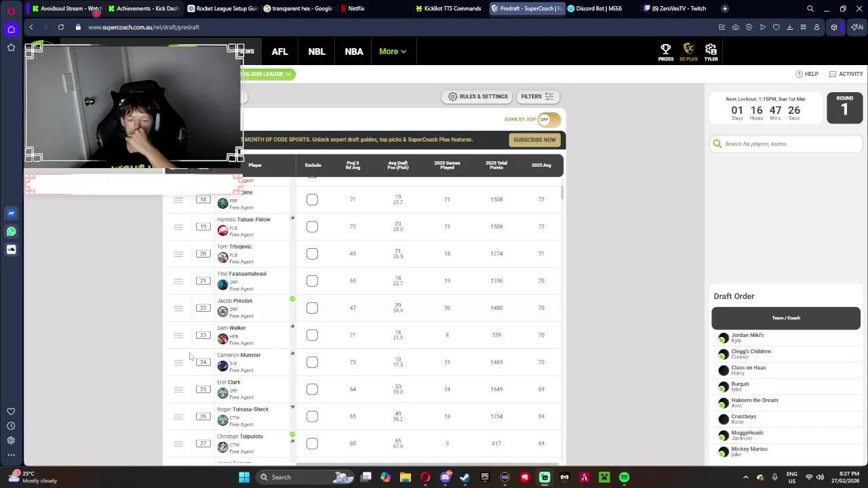The height and width of the screenshot is (488, 868).
Task: Select Jordan Miki's team in Draft Order
Action: point(786,338)
